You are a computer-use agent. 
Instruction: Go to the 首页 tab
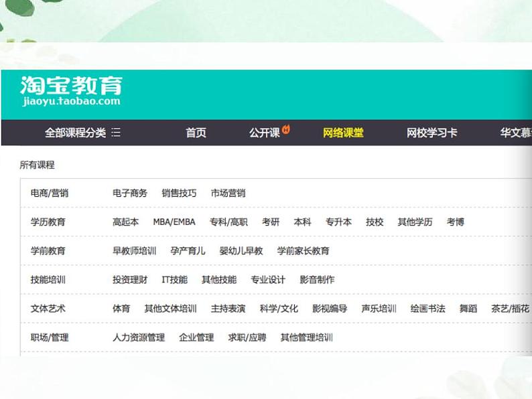[196, 133]
